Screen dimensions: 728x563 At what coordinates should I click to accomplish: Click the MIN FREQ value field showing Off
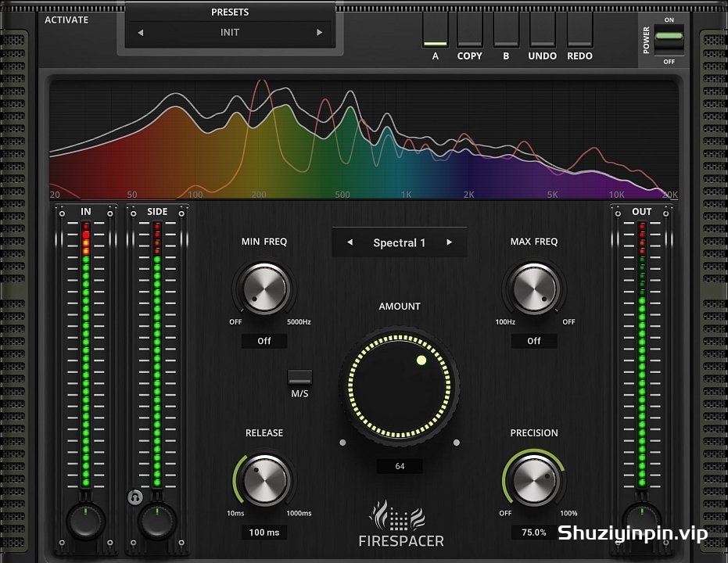tap(264, 341)
